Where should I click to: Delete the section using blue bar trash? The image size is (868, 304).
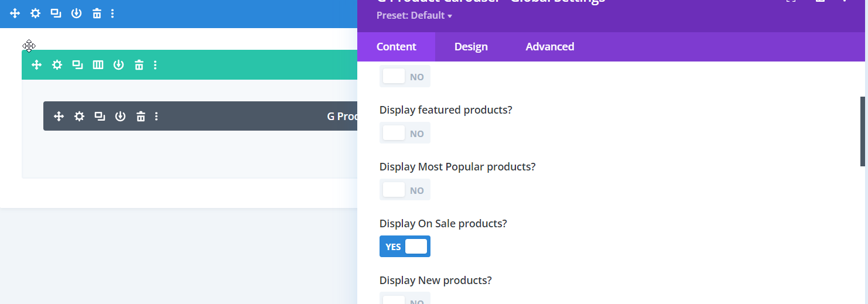(97, 13)
